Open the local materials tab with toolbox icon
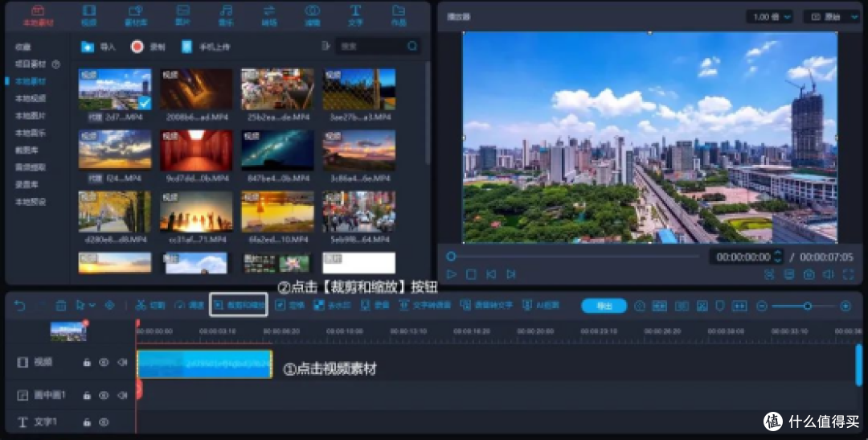Image resolution: width=868 pixels, height=440 pixels. 39,15
